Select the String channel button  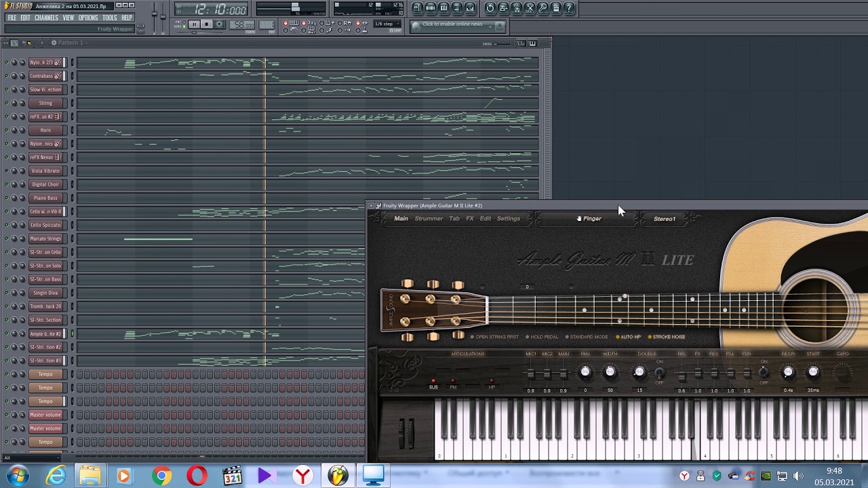(x=45, y=103)
